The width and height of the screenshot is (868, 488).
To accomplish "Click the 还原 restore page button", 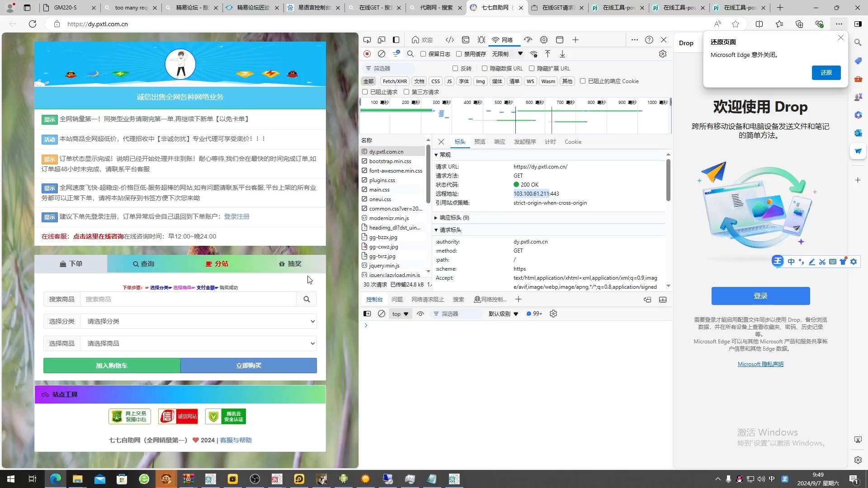I will pos(826,72).
